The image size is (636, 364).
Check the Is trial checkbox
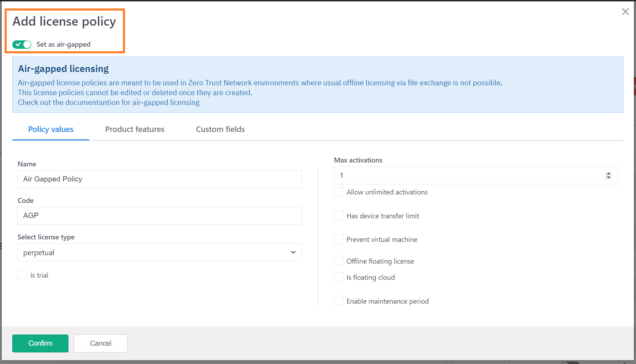coord(22,275)
